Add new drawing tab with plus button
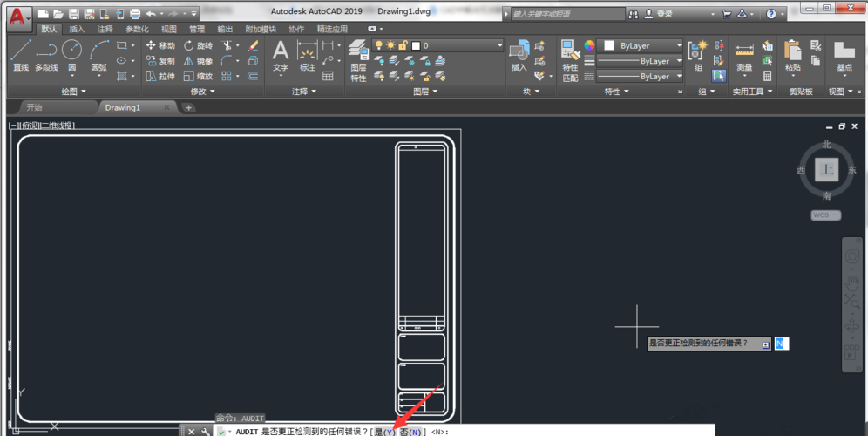This screenshot has width=868, height=436. [x=188, y=107]
